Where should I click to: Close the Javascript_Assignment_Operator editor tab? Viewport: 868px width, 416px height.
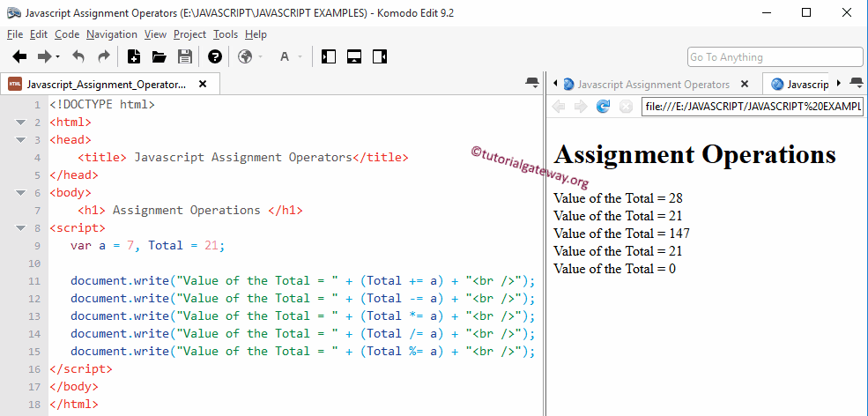203,85
